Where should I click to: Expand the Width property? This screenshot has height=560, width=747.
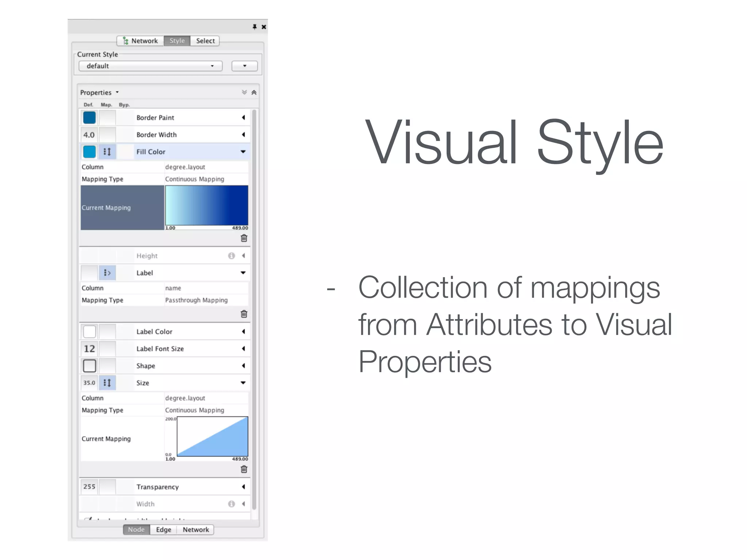243,504
